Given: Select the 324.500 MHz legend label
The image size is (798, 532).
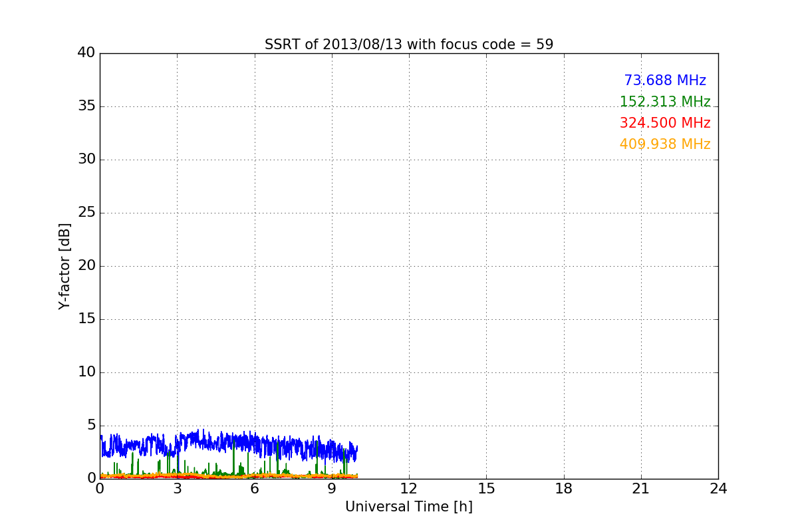Looking at the screenshot, I should click(665, 123).
